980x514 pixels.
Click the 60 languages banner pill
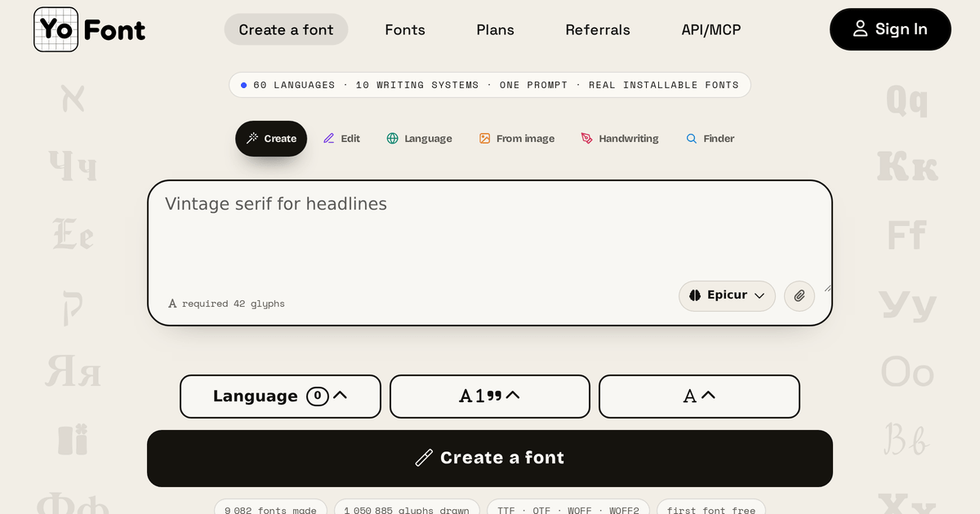pyautogui.click(x=490, y=85)
